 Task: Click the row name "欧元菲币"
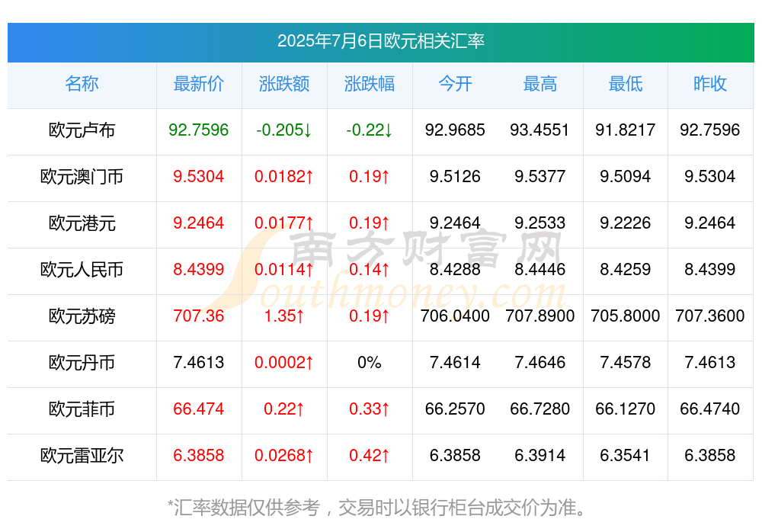[x=82, y=409]
